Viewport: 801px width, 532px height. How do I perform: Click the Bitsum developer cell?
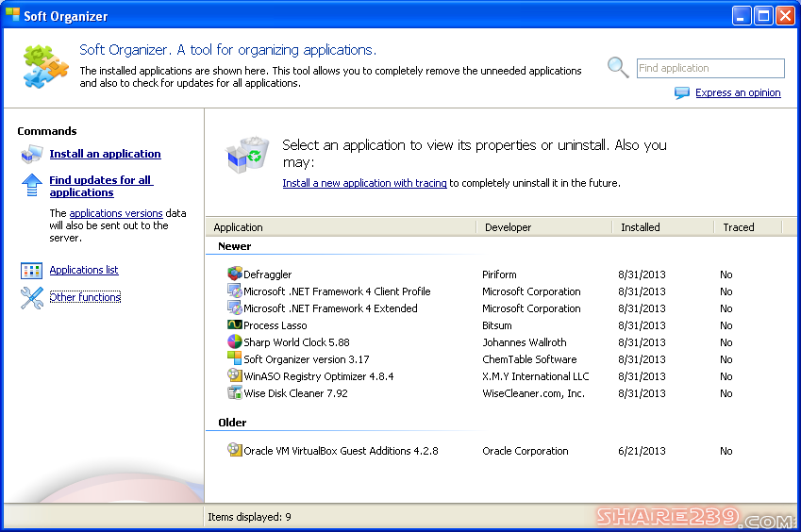497,325
